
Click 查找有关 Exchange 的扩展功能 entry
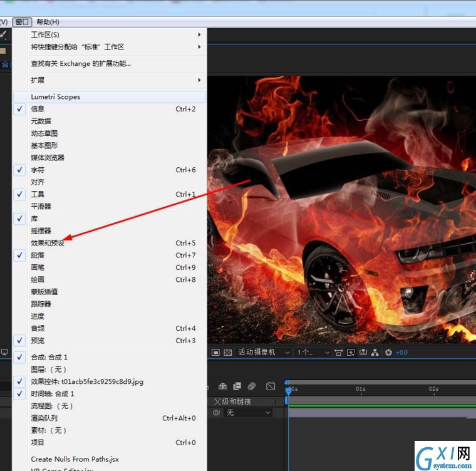point(109,64)
